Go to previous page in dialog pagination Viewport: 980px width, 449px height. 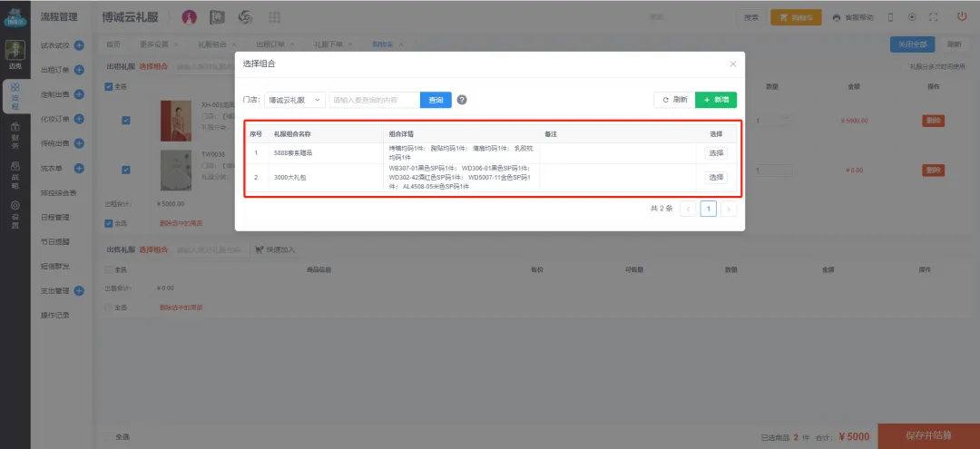coord(688,209)
